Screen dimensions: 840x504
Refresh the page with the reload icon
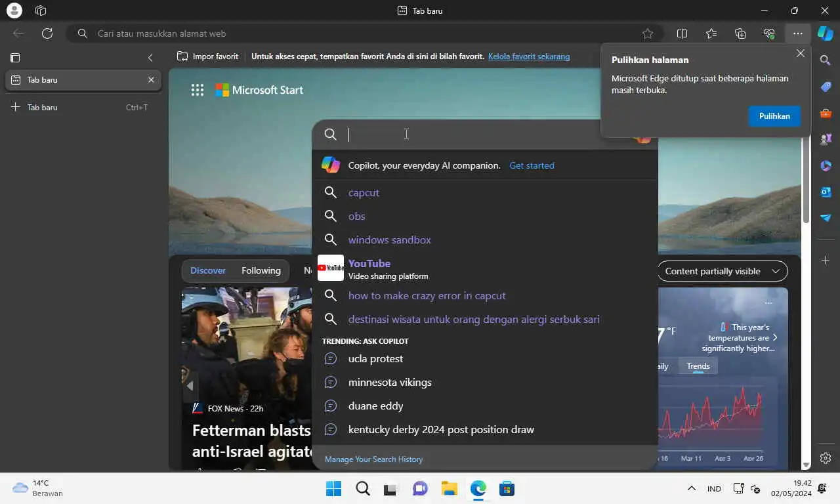tap(47, 33)
